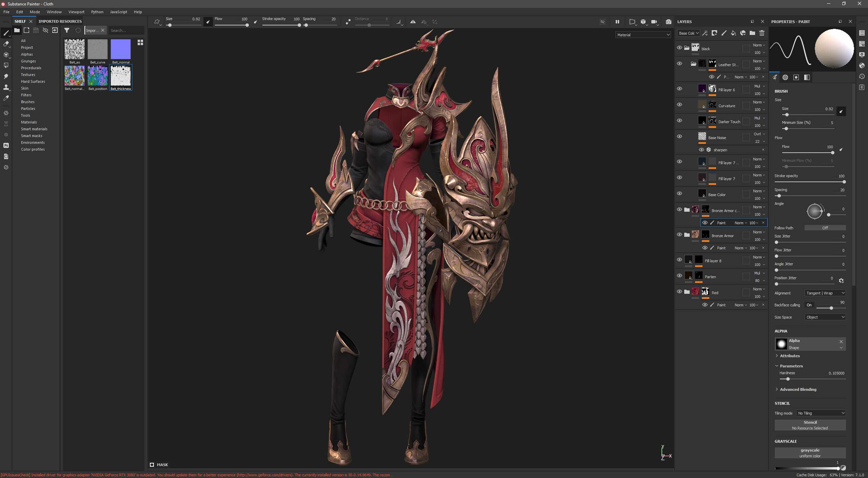Open the Viewport menu
This screenshot has height=478, width=868.
coord(76,12)
